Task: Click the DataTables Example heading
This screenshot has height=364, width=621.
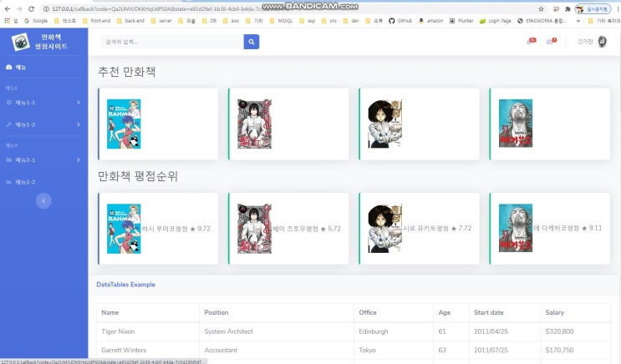Action: [126, 285]
